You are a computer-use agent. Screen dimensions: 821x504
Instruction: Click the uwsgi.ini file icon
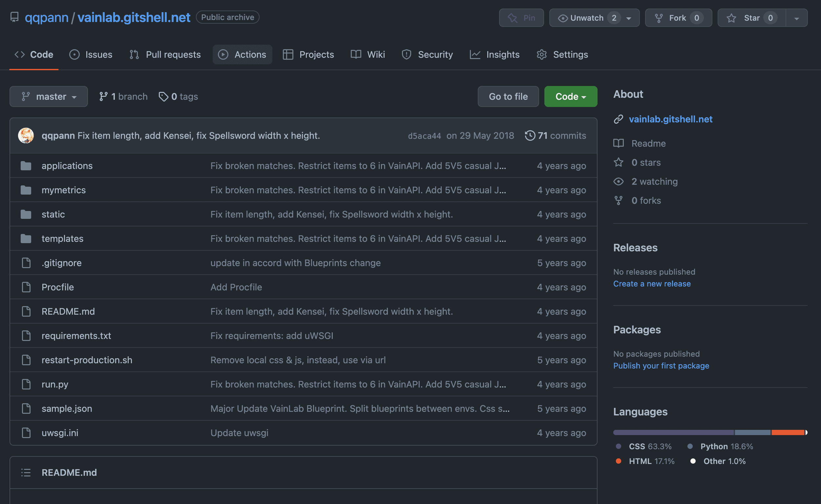26,433
